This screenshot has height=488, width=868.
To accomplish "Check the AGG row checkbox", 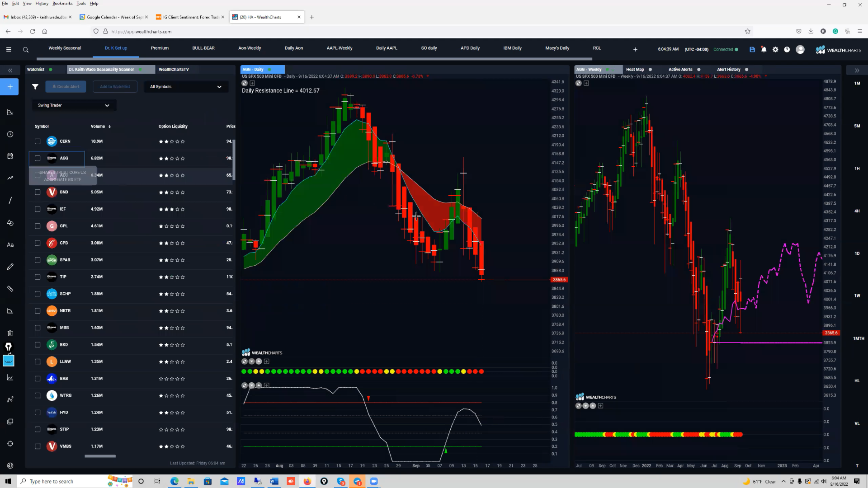I will click(38, 158).
